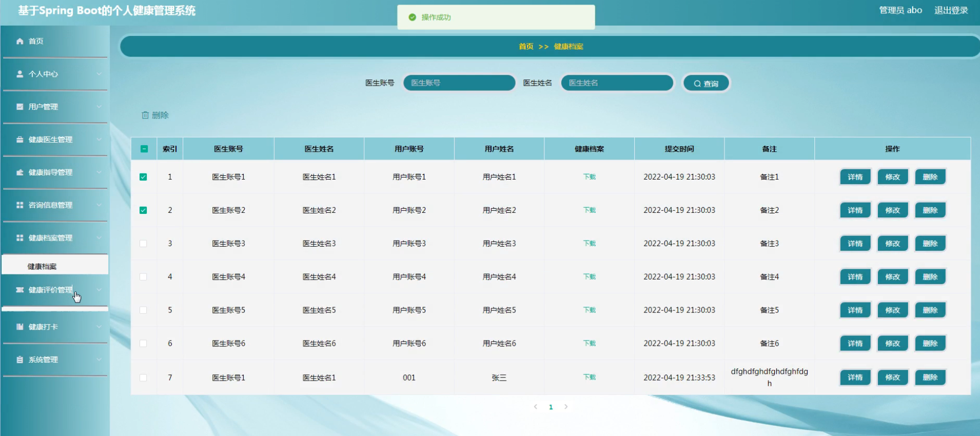Image resolution: width=980 pixels, height=436 pixels.
Task: Click 删除 for row 4
Action: pyautogui.click(x=930, y=277)
